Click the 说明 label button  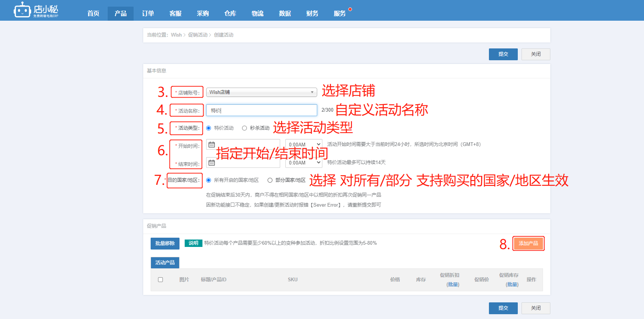tap(194, 243)
